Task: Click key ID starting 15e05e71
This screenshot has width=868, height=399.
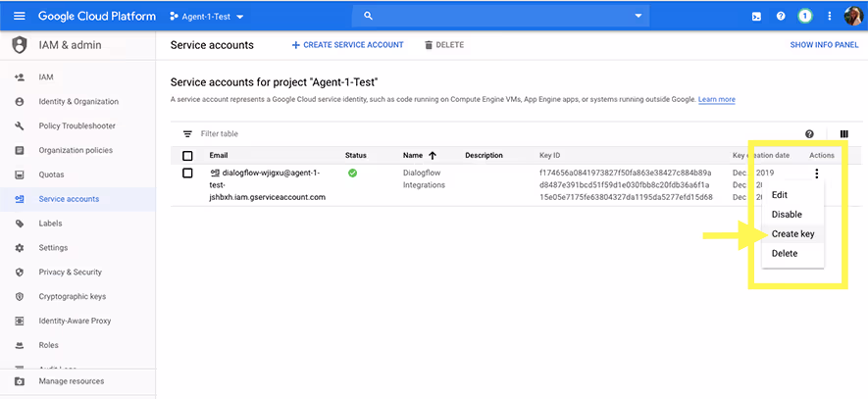Action: click(626, 197)
